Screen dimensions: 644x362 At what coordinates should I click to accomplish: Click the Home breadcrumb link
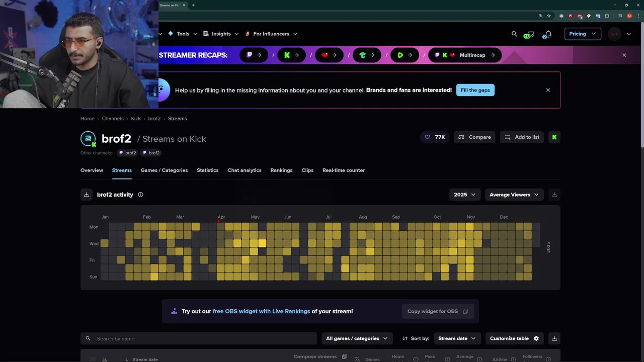(88, 119)
